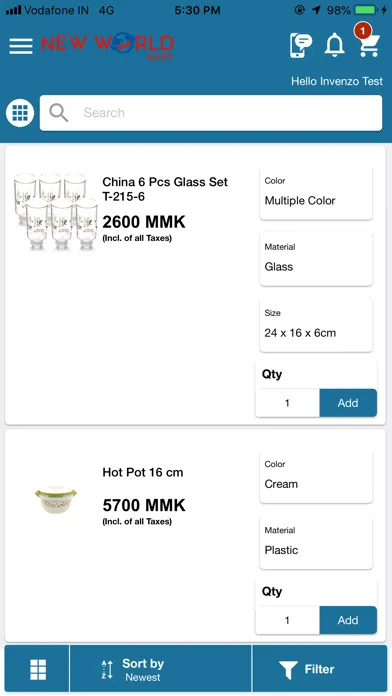The width and height of the screenshot is (392, 696).
Task: Open the glass set product thumbnail
Action: pos(55,212)
